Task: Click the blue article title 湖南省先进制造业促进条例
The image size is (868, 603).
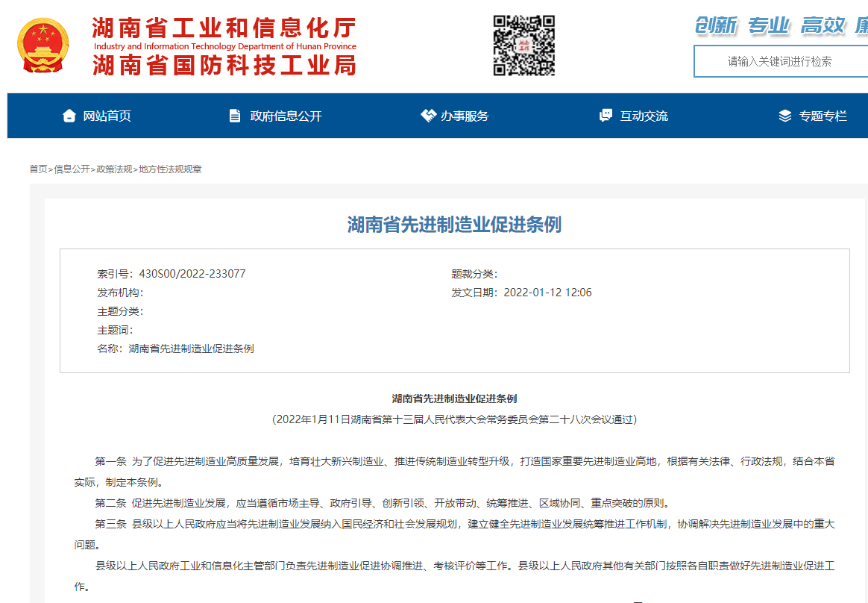Action: (454, 225)
